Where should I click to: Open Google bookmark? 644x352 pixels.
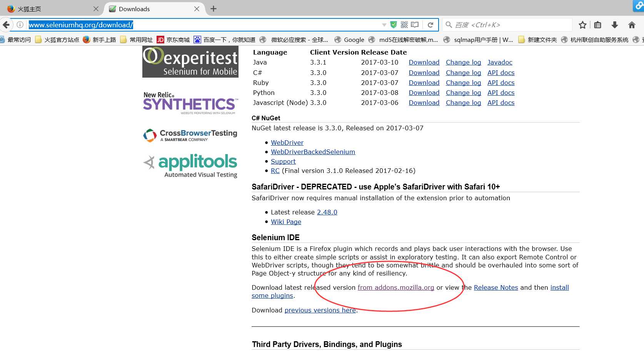(x=349, y=40)
